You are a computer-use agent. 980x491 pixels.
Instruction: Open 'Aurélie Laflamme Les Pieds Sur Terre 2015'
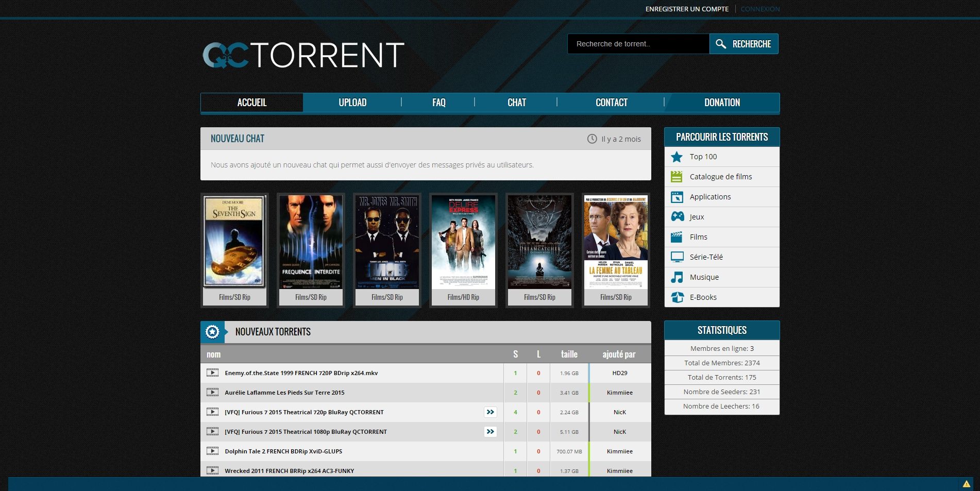pyautogui.click(x=284, y=393)
